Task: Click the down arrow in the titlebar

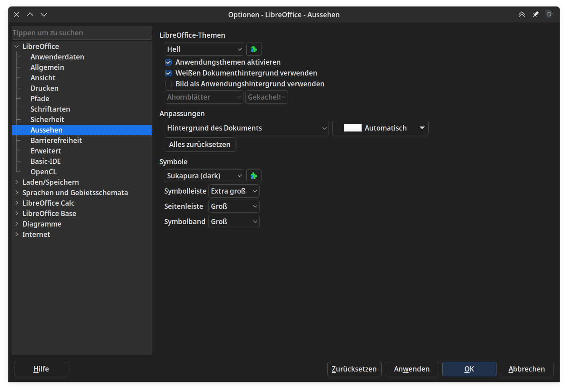Action: pos(43,14)
